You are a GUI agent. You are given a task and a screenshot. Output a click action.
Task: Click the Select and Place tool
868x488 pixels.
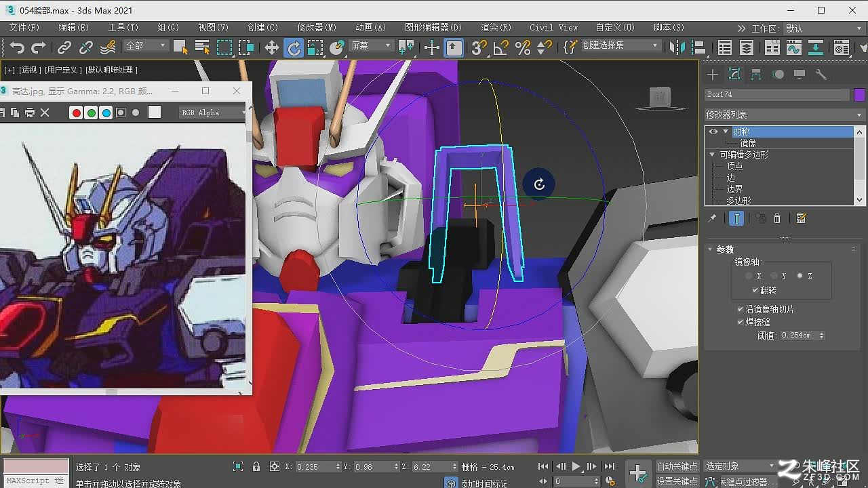pyautogui.click(x=337, y=47)
